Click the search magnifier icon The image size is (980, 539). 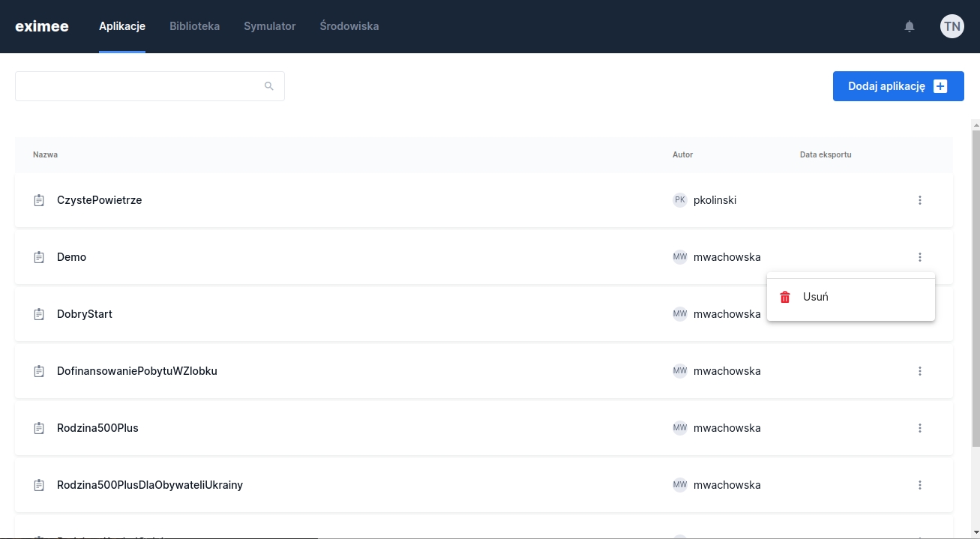click(269, 86)
